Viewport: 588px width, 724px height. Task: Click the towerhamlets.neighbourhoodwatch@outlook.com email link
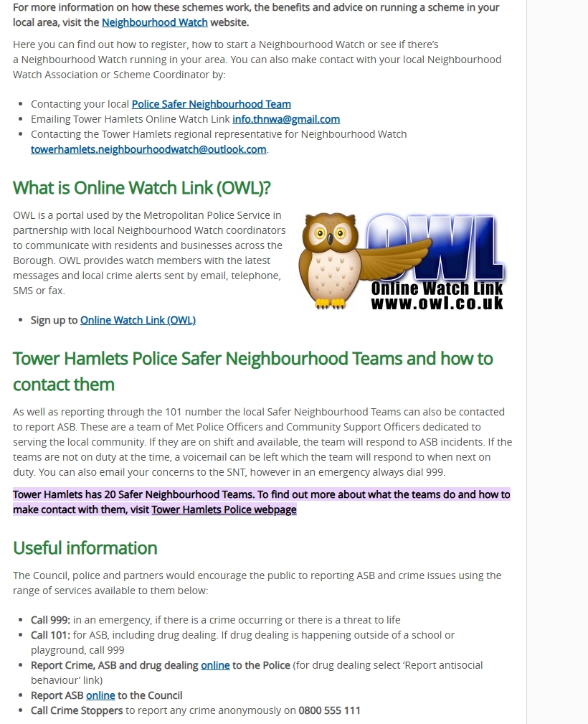coord(148,149)
